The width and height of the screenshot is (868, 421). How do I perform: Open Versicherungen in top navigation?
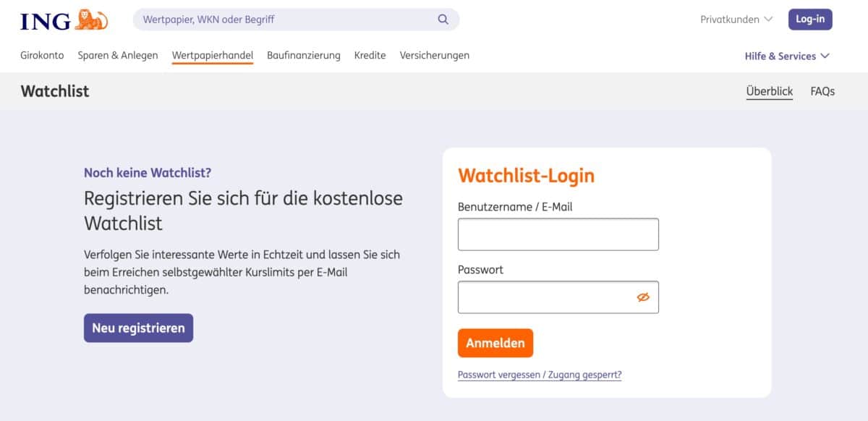[x=435, y=56]
